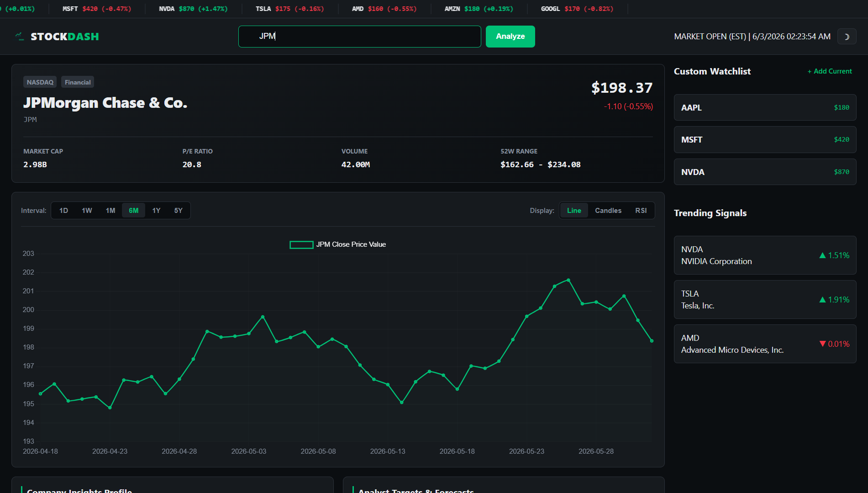Viewport: 868px width, 493px height.
Task: Select the 6M interval
Action: 133,211
